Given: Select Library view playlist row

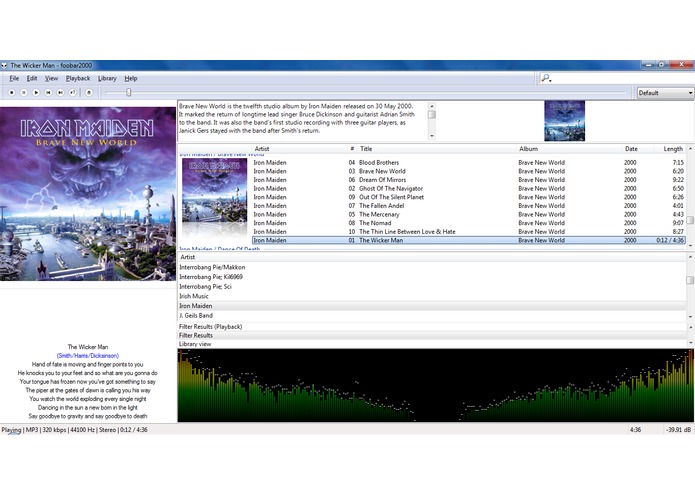Looking at the screenshot, I should (432, 344).
